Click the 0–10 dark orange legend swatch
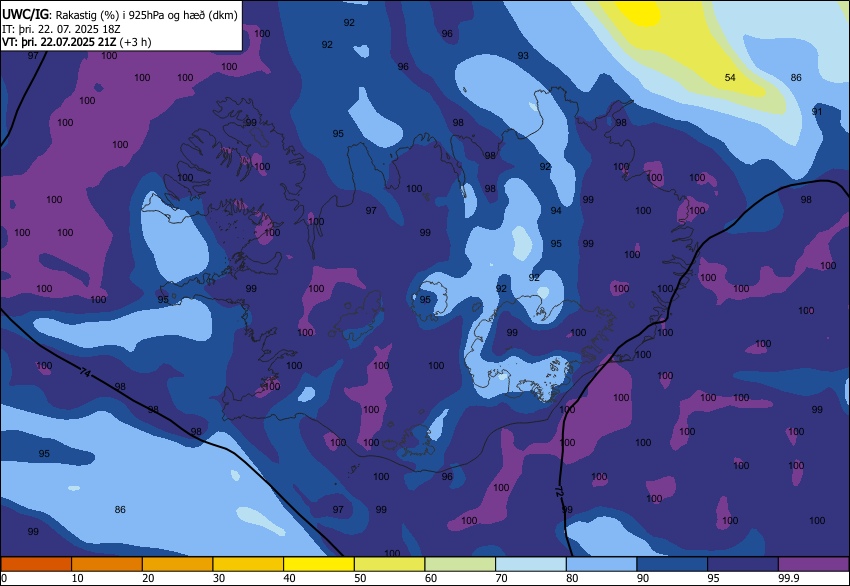The image size is (850, 586). click(x=36, y=564)
